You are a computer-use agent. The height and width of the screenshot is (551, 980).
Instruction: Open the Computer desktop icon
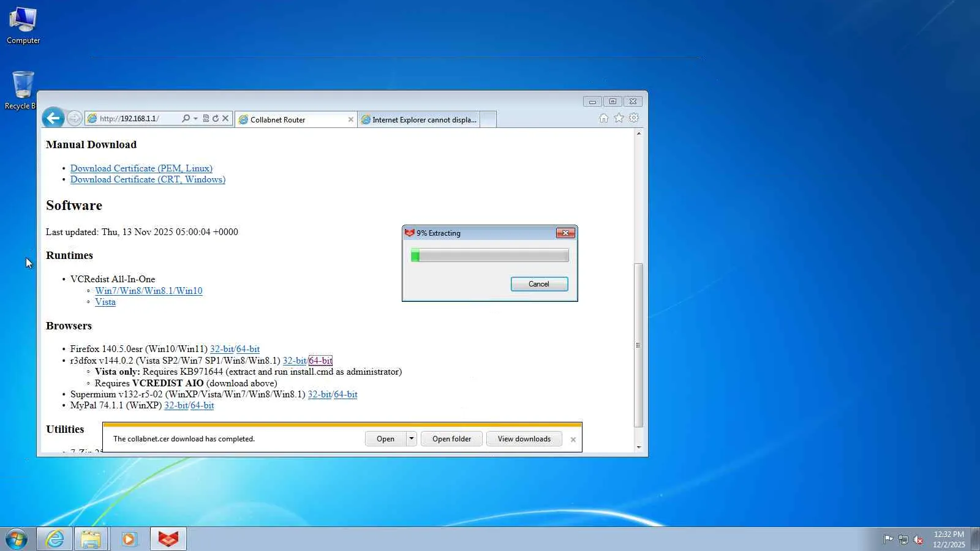23,26
